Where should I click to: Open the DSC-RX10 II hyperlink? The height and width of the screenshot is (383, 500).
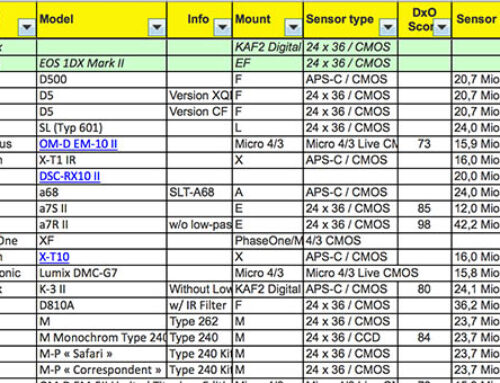tap(70, 176)
